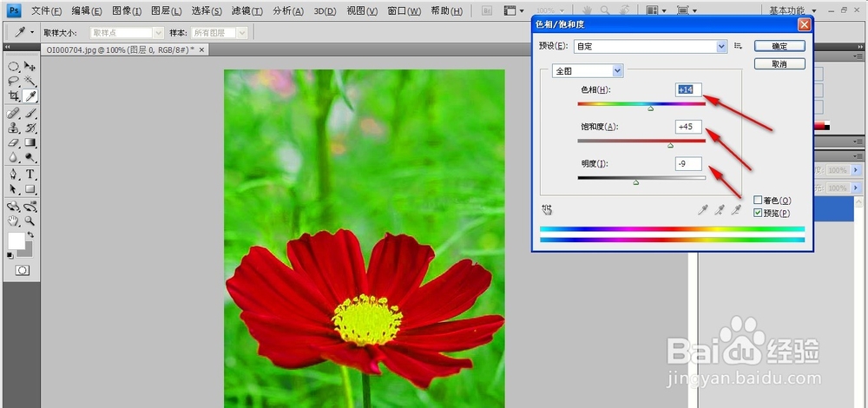Select the Blur tool
868x408 pixels.
(13, 157)
